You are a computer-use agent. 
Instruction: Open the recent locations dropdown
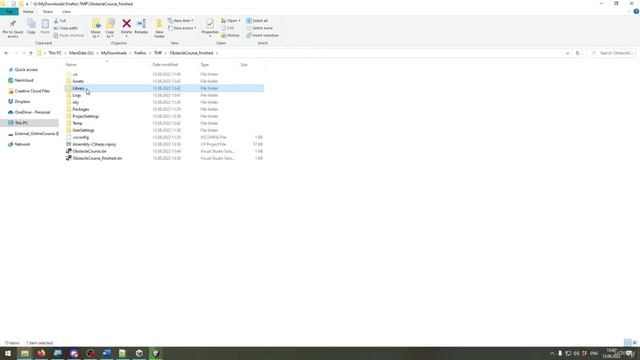pyautogui.click(x=24, y=53)
